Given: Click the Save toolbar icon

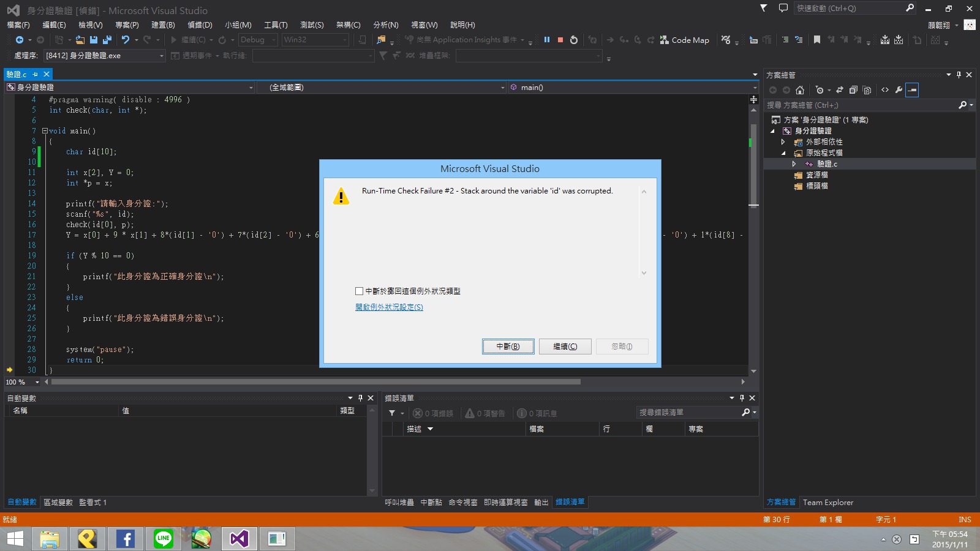Looking at the screenshot, I should tap(94, 40).
